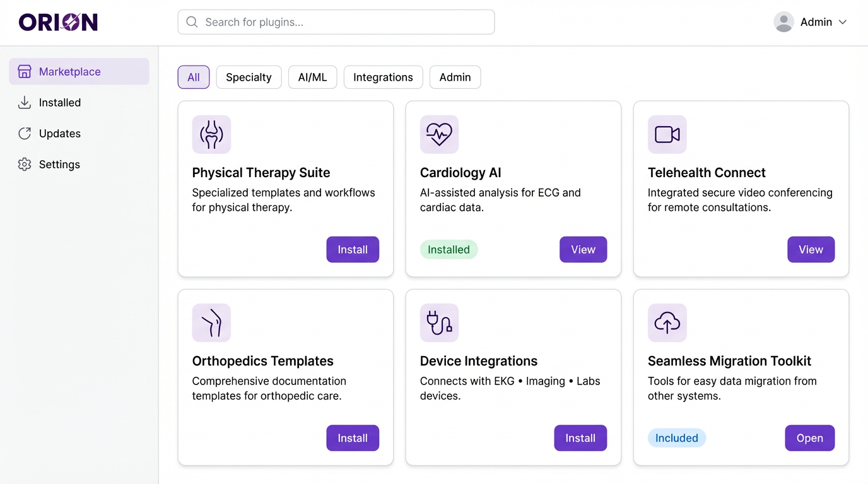Select the Device Integrations plug icon
The width and height of the screenshot is (868, 484).
point(439,323)
